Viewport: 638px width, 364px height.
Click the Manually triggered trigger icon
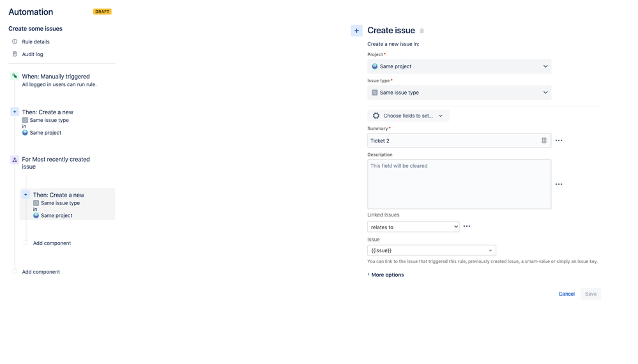[x=15, y=76]
